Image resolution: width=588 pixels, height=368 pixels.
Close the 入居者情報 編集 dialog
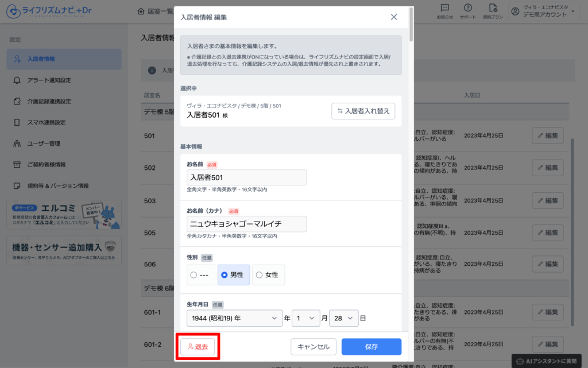(394, 17)
